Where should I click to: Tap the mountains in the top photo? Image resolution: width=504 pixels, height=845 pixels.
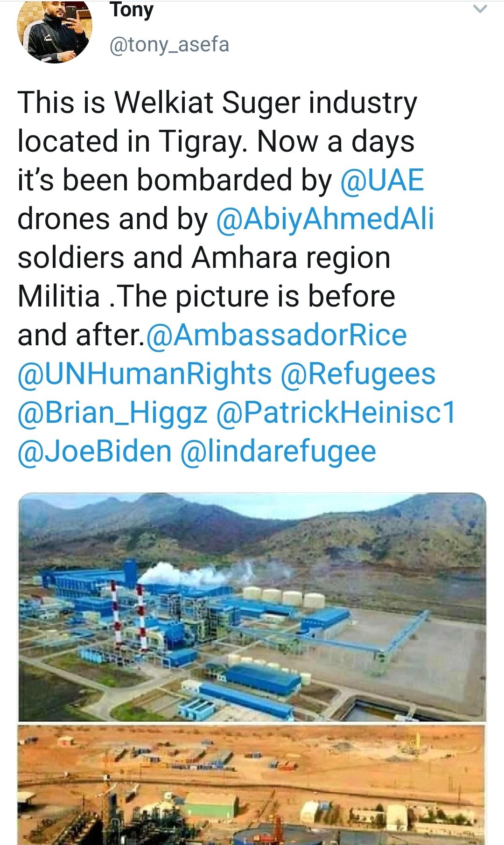coord(252,532)
